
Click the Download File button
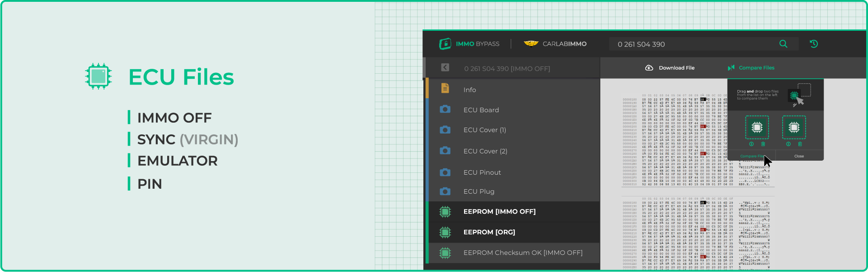676,68
